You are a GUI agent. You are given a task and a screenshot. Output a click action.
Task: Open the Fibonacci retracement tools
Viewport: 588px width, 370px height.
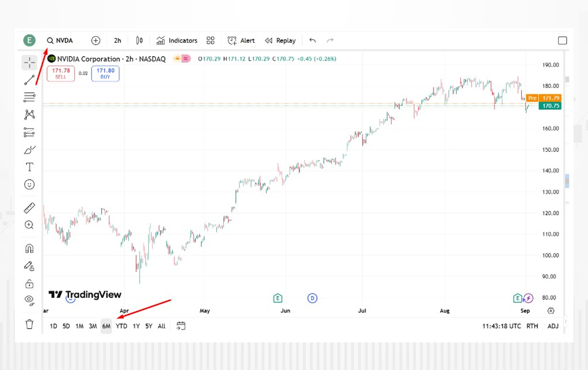[29, 97]
